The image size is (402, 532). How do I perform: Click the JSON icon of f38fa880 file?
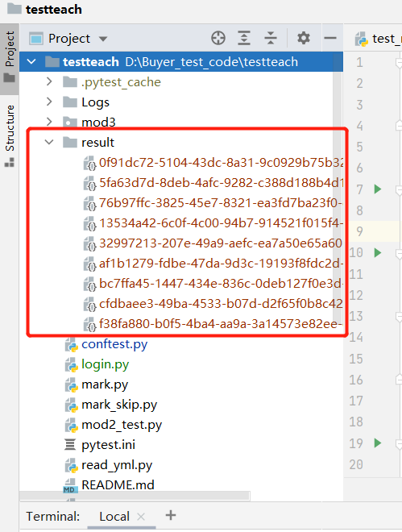[x=89, y=324]
